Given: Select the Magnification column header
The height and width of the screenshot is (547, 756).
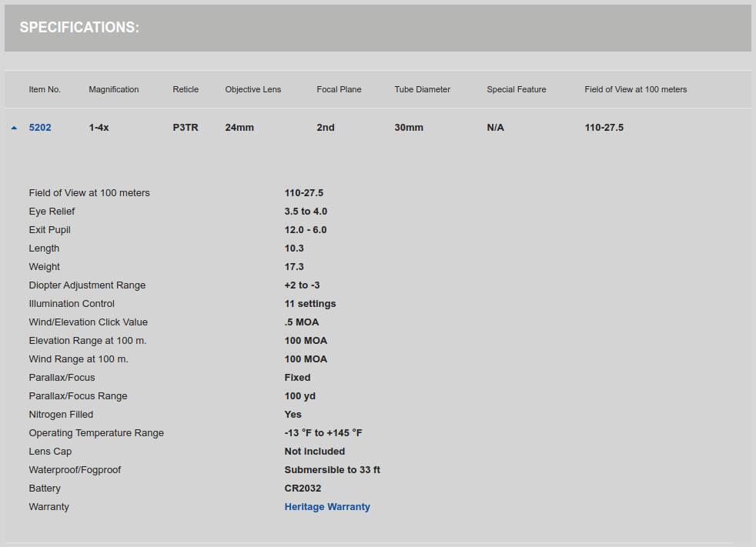Looking at the screenshot, I should (x=114, y=90).
